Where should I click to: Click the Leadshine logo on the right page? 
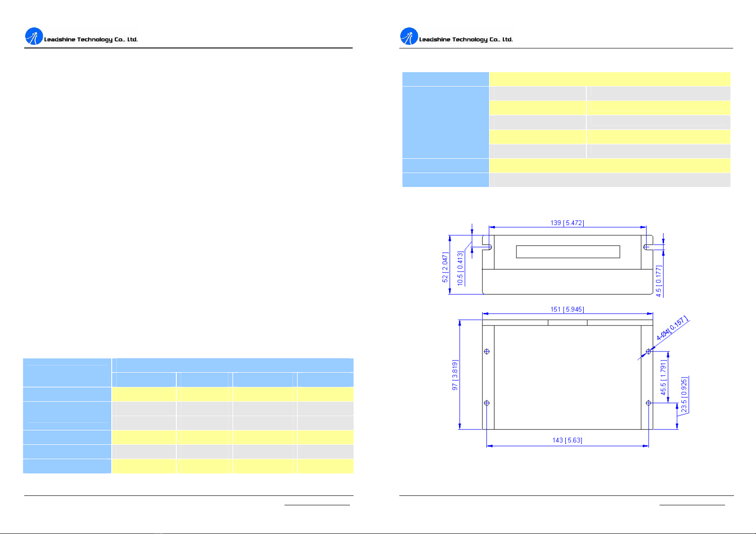pyautogui.click(x=409, y=36)
